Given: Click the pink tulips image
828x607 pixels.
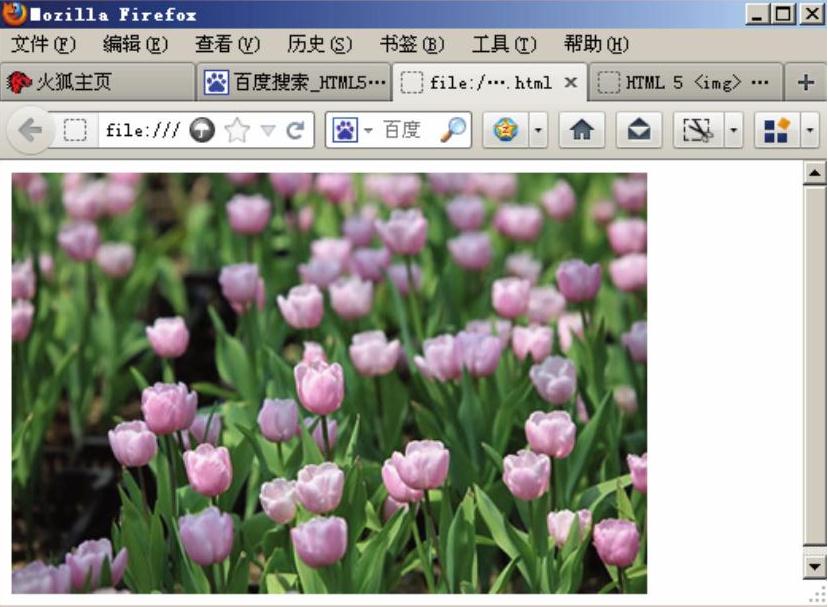Looking at the screenshot, I should click(330, 383).
